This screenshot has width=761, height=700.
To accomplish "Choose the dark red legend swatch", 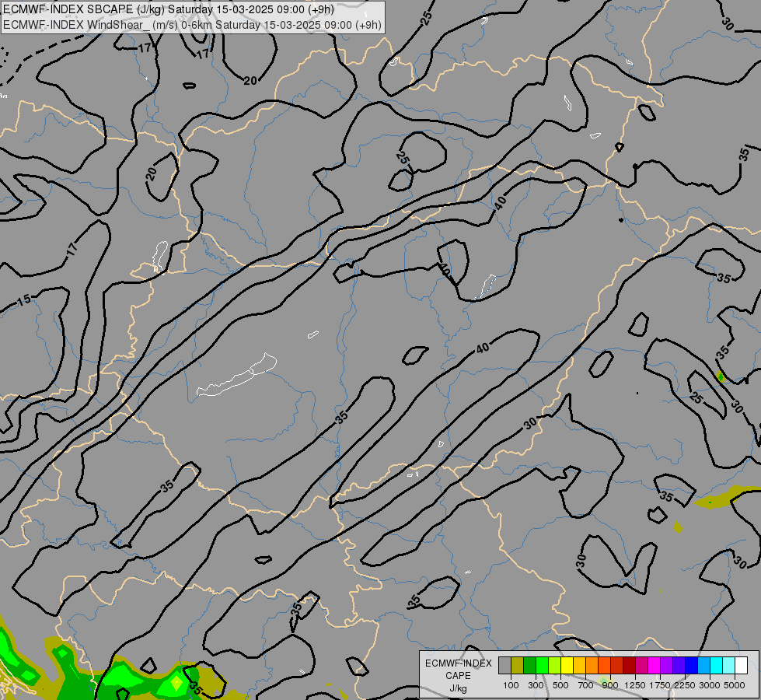I will click(x=629, y=665).
